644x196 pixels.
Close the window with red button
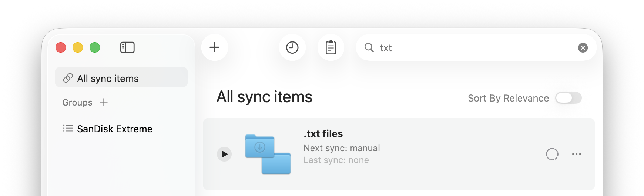click(61, 47)
